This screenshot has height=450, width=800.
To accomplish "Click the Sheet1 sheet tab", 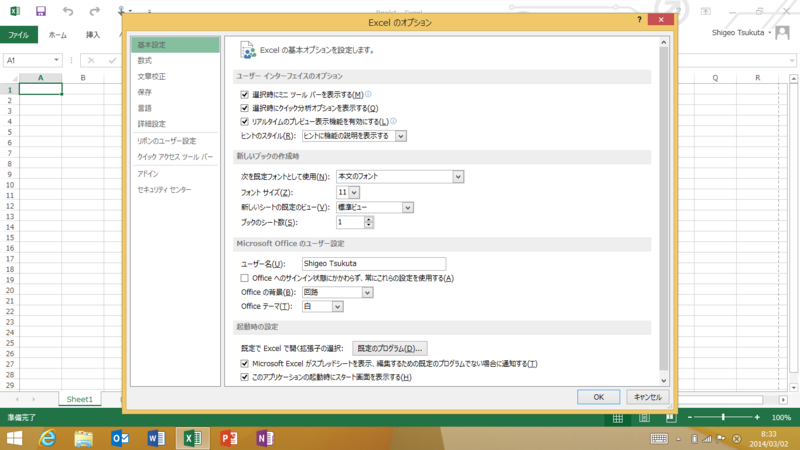I will [80, 399].
